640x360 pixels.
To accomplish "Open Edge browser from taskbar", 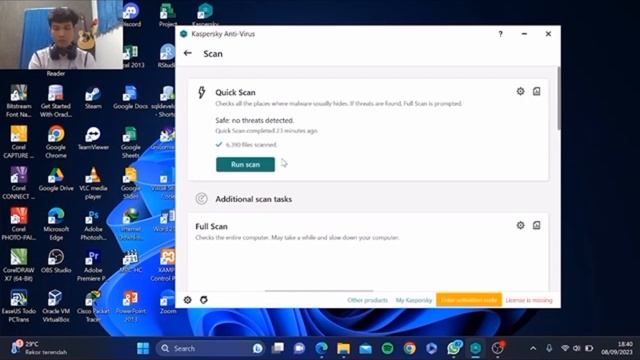I will tap(322, 348).
